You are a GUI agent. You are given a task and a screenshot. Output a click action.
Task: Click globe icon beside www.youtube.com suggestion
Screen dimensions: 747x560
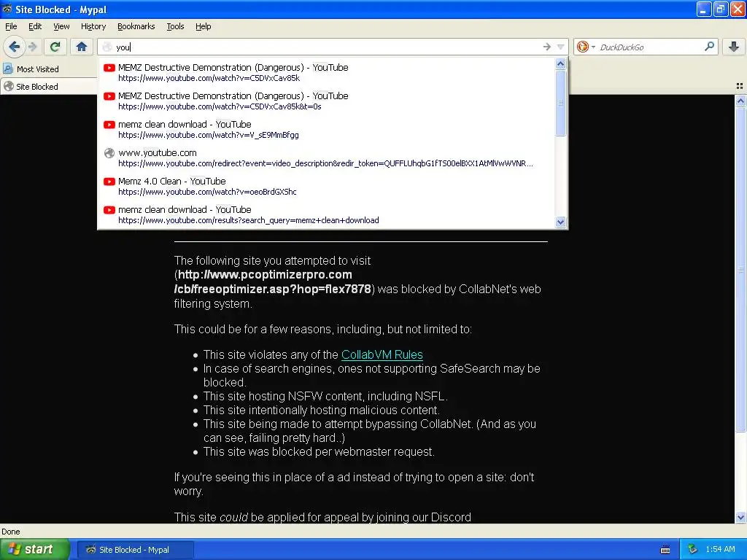109,153
